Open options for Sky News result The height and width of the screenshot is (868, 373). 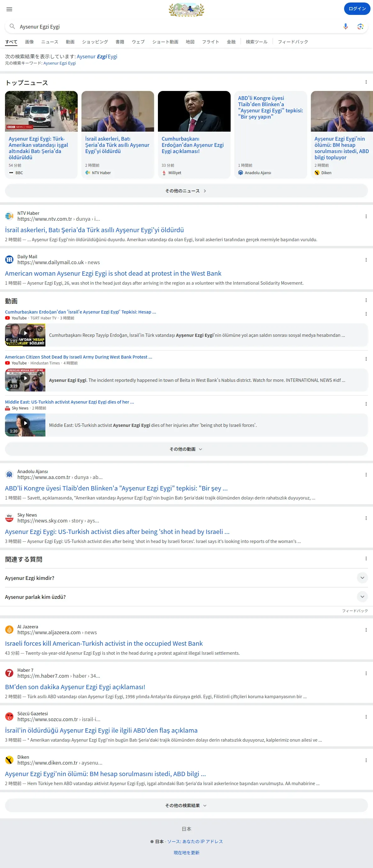coord(366,518)
